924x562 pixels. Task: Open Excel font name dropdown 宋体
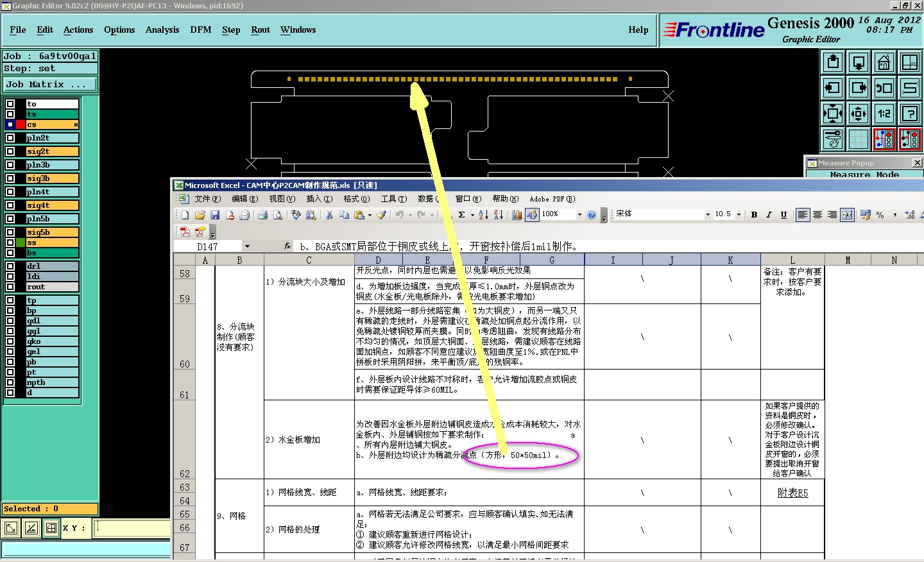coord(708,215)
